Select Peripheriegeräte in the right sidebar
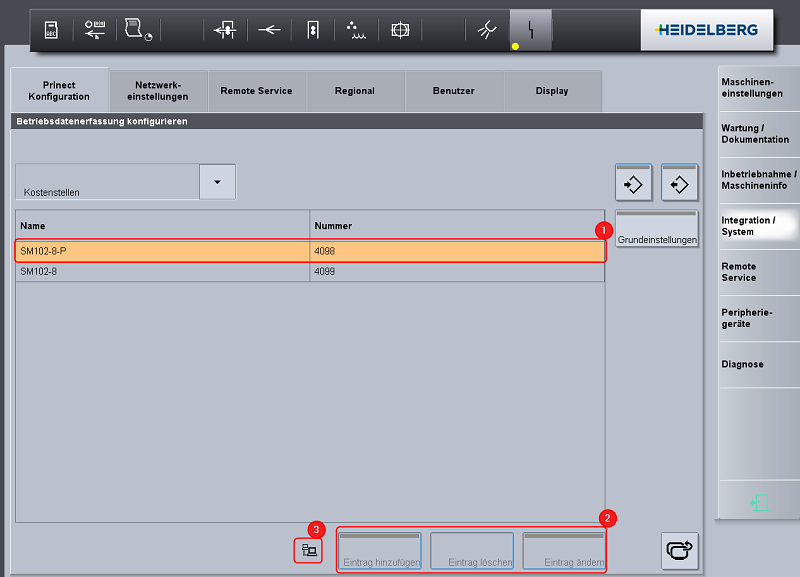The image size is (800, 577). [x=758, y=318]
